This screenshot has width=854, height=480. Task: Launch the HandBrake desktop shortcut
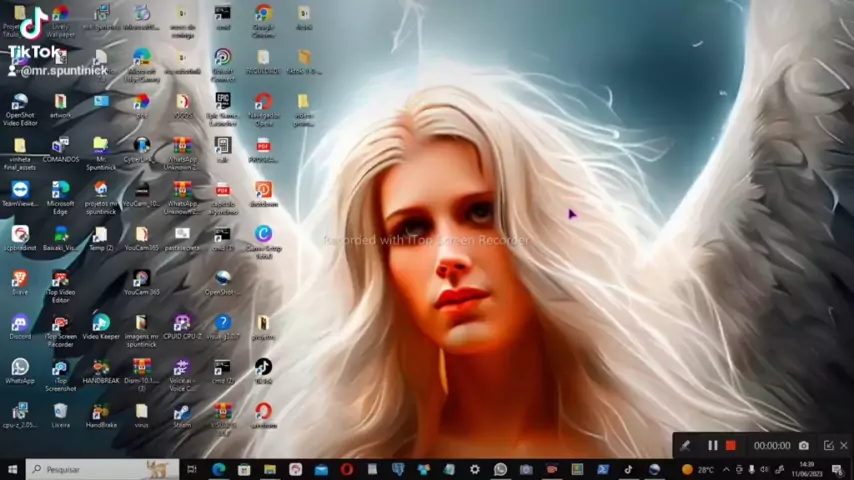coord(101,415)
